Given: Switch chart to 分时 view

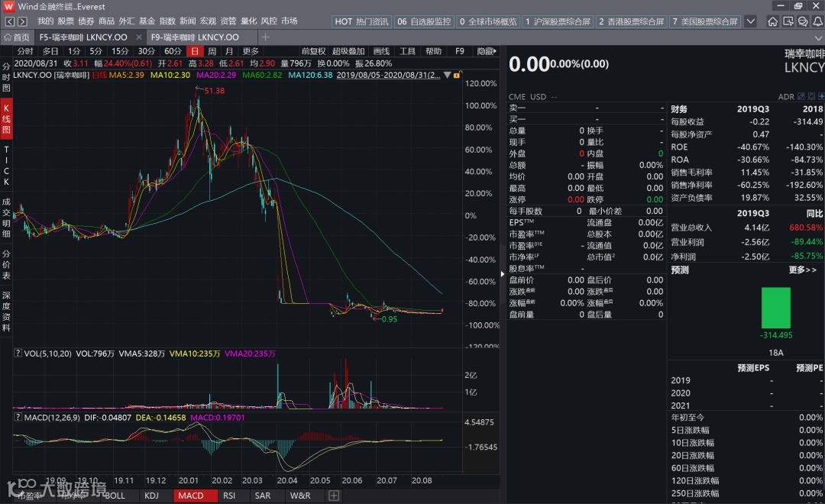Looking at the screenshot, I should [25, 51].
